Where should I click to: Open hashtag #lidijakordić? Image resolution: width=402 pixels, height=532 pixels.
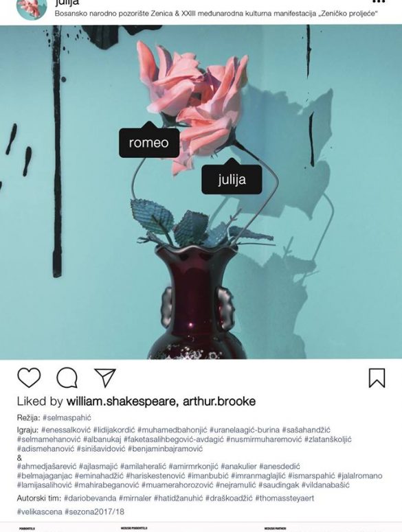tap(114, 430)
